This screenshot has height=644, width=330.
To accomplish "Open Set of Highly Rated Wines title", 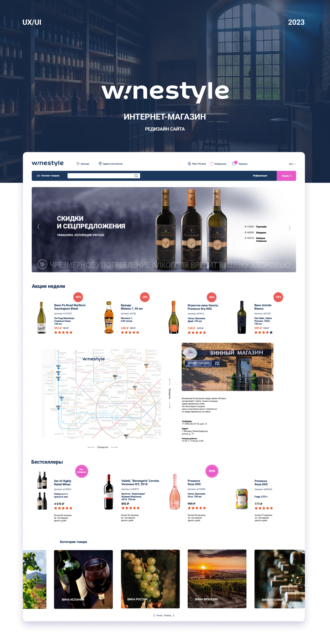I will (x=62, y=483).
